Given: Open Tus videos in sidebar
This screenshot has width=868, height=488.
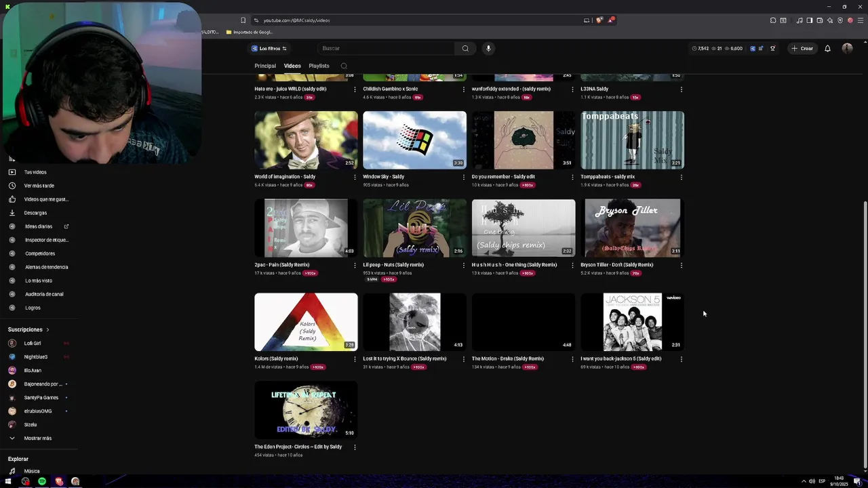Looking at the screenshot, I should (35, 172).
